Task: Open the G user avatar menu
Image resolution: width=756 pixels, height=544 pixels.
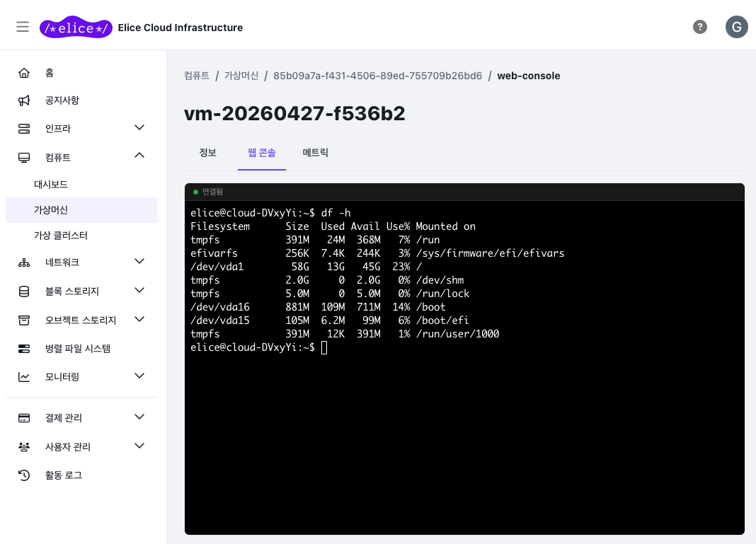Action: pos(736,27)
